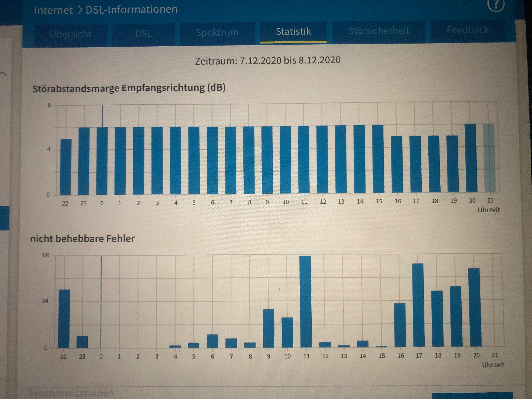Click the DSL-Informationen breadcrumb text
Image resolution: width=532 pixels, height=399 pixels.
tap(132, 9)
